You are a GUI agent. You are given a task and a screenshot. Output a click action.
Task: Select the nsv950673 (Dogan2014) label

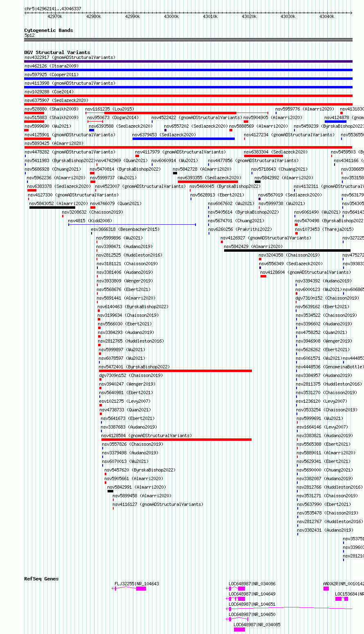(x=113, y=117)
